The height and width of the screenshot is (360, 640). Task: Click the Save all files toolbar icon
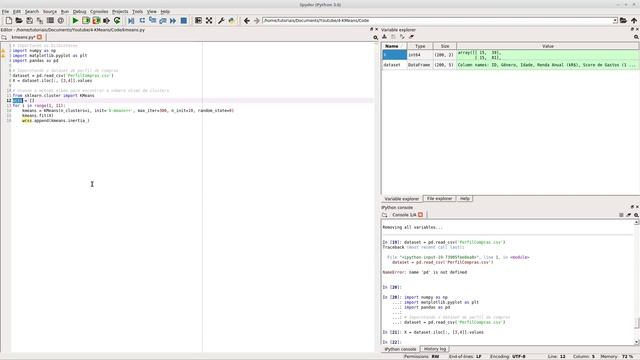[x=40, y=20]
